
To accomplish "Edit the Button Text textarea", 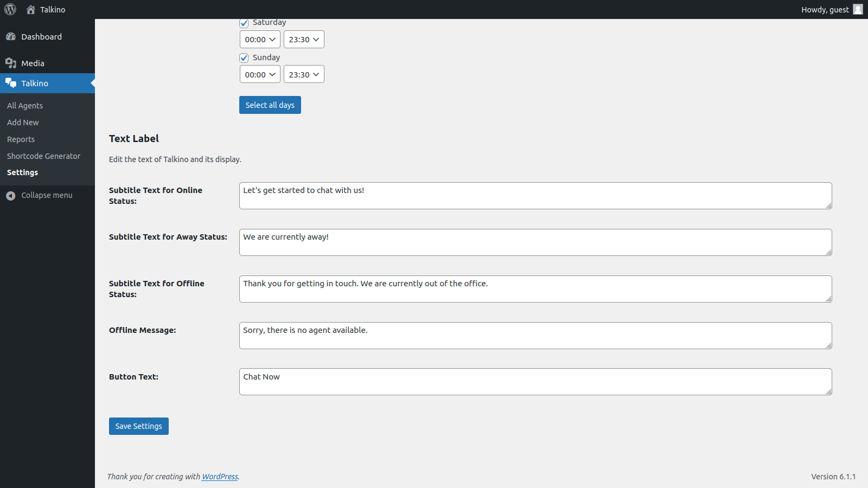I will [x=535, y=382].
